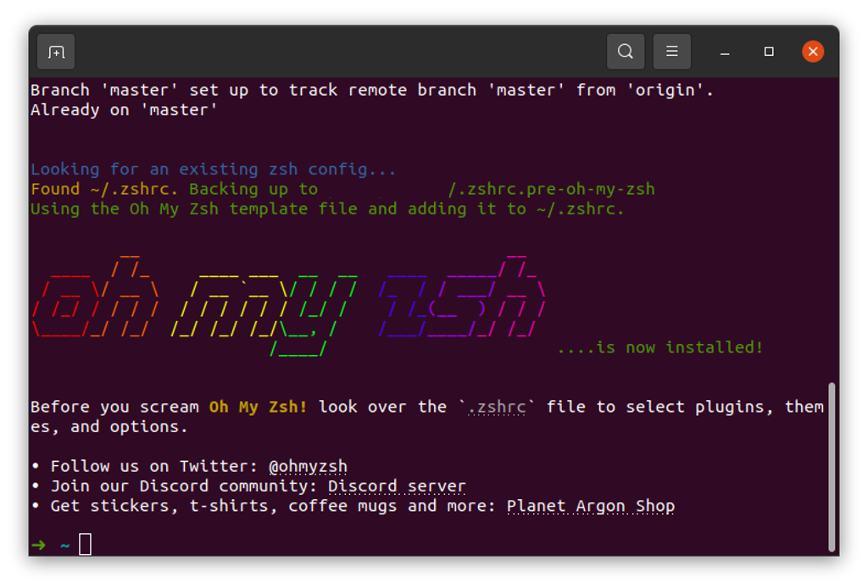Viewport: 868px width, 588px height.
Task: Open the @ohmyzsh Twitter link
Action: 308,467
